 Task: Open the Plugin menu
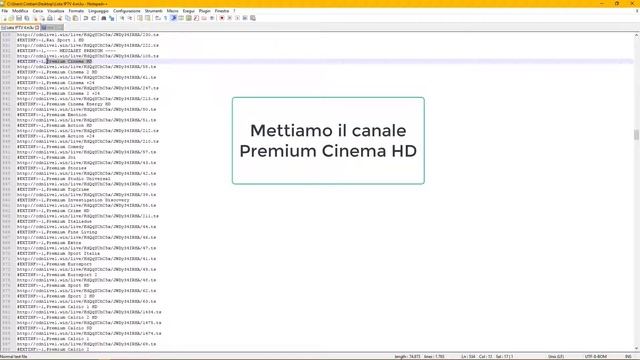point(204,11)
